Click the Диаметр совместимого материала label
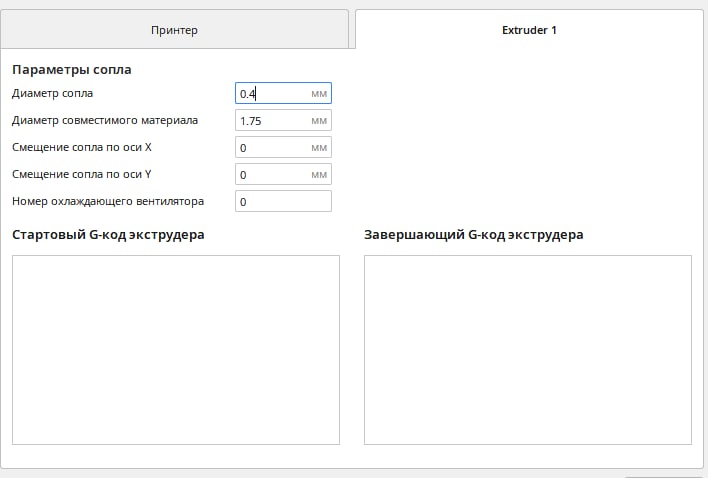Screen dimensions: 708x478 105,121
